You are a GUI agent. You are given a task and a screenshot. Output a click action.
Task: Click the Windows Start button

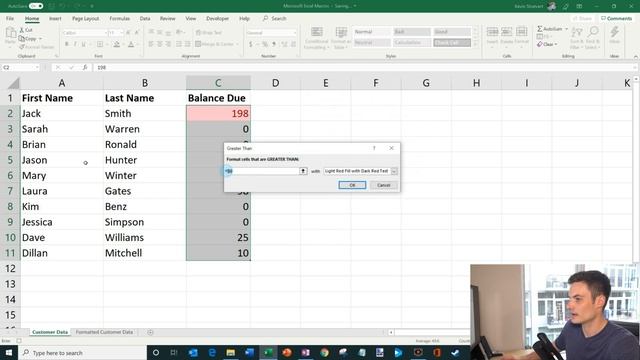(x=9, y=353)
